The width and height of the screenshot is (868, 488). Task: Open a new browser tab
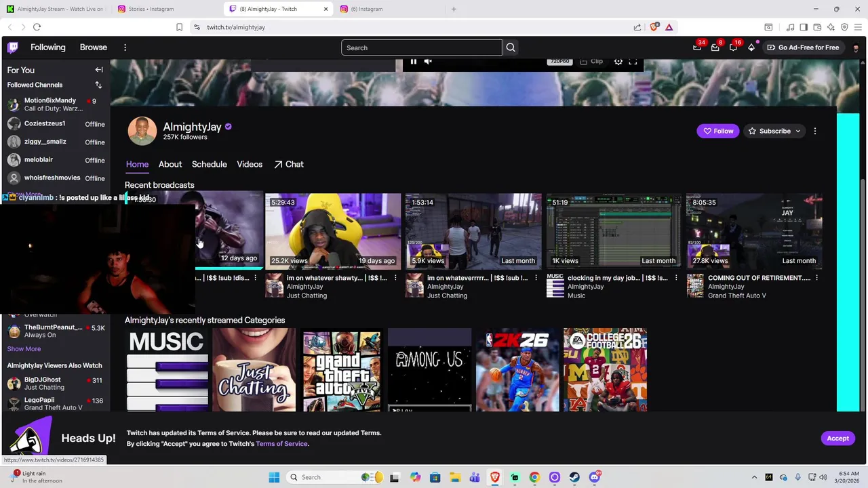[x=454, y=9]
